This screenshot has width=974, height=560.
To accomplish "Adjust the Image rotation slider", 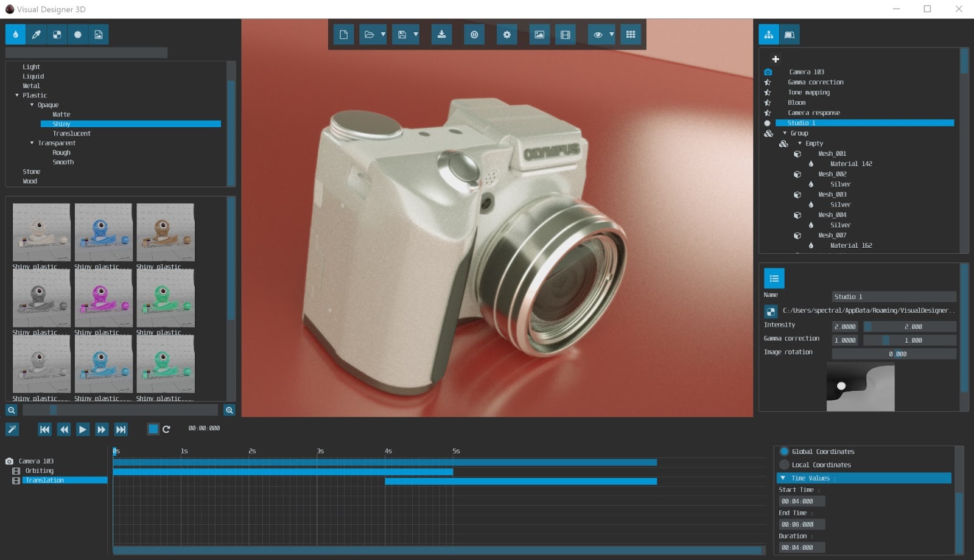I will [x=894, y=354].
